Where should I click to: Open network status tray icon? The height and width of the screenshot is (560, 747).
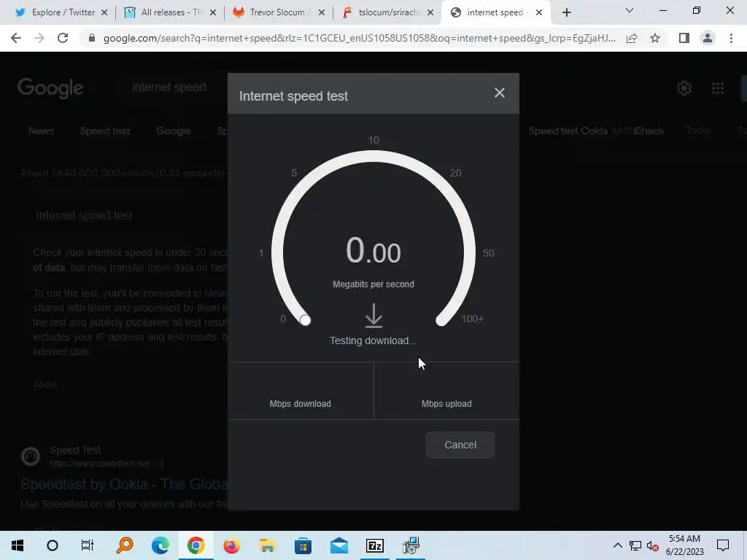(x=635, y=545)
